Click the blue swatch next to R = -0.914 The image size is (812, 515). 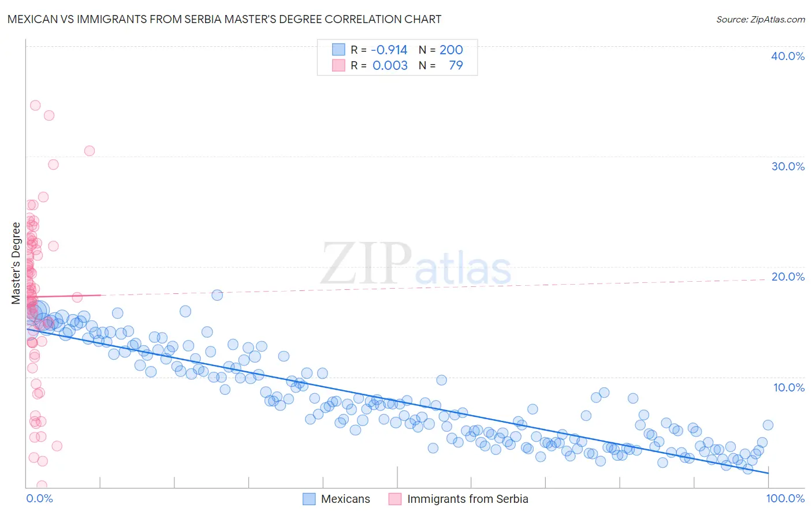338,50
